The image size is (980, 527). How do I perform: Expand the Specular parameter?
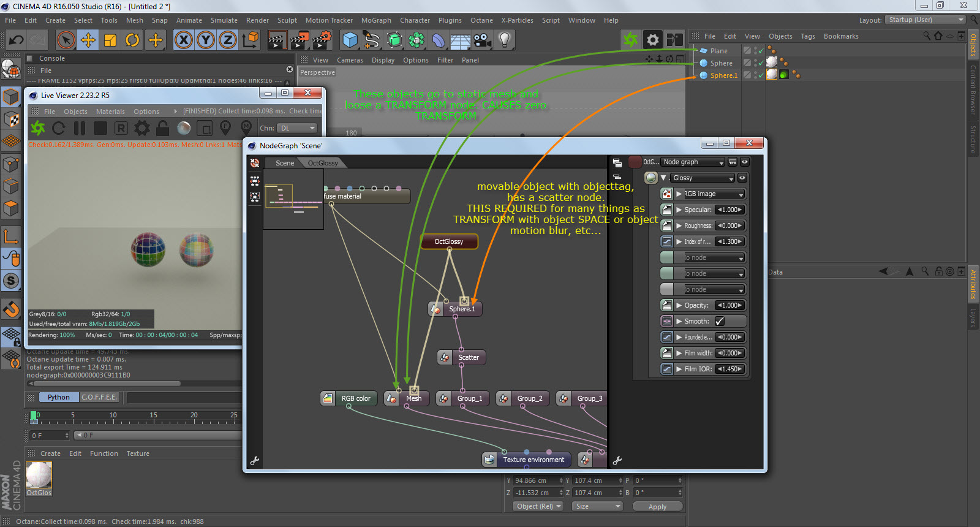click(x=679, y=210)
